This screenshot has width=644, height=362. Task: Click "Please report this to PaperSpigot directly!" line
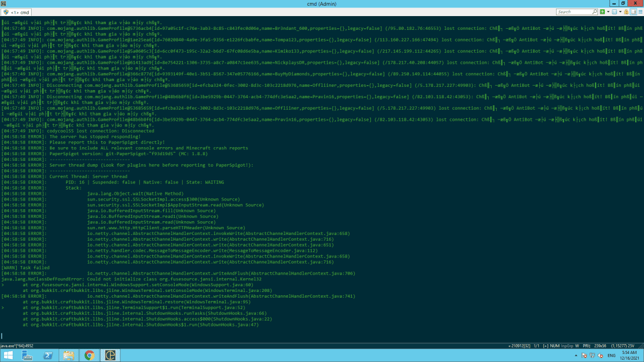(x=83, y=143)
